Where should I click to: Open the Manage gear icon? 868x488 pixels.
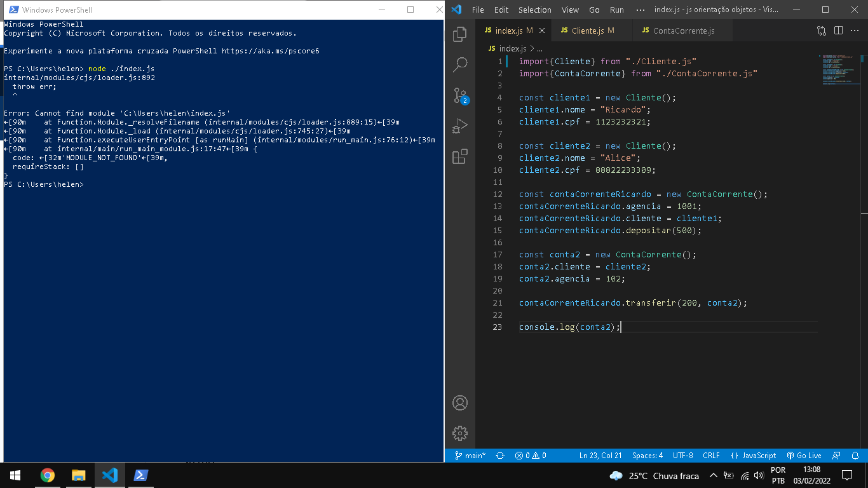tap(460, 433)
